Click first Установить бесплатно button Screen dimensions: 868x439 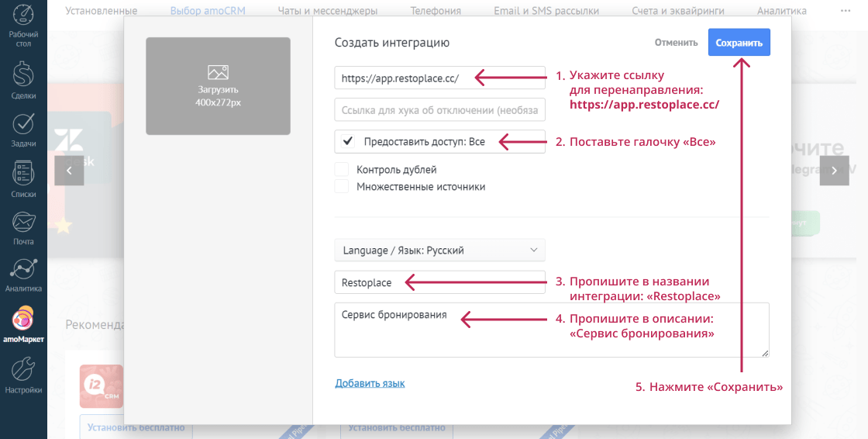[136, 427]
